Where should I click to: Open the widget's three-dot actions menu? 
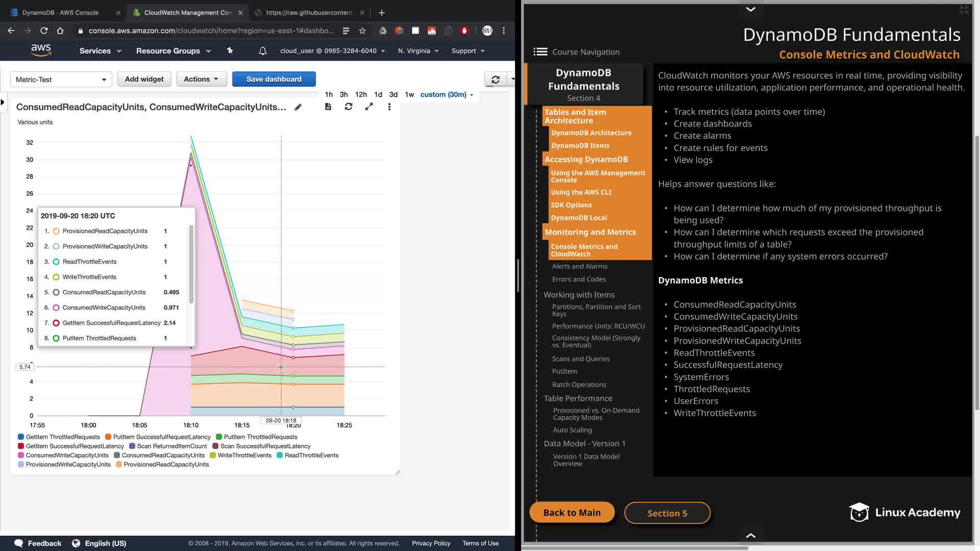pyautogui.click(x=389, y=107)
